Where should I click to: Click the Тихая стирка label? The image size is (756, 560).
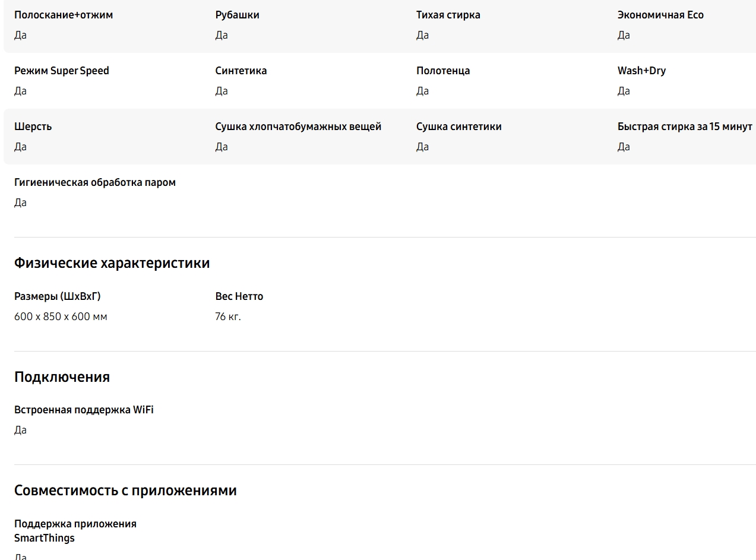point(448,15)
